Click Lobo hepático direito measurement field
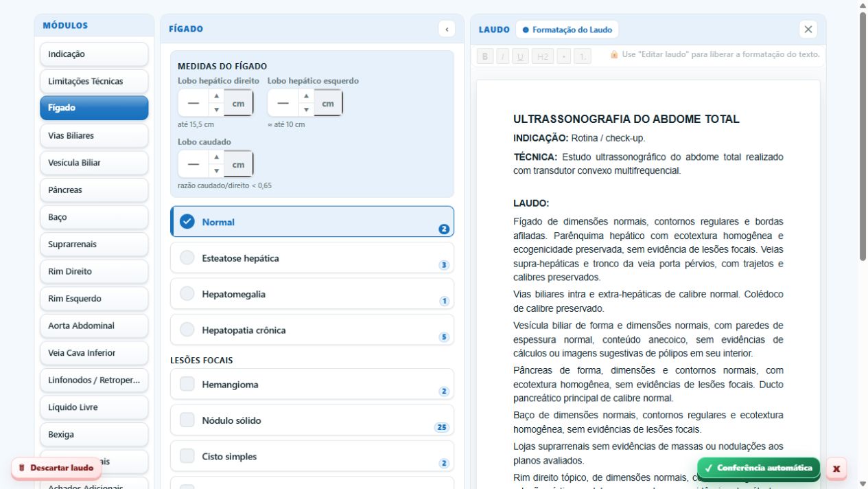The width and height of the screenshot is (868, 489). [193, 103]
